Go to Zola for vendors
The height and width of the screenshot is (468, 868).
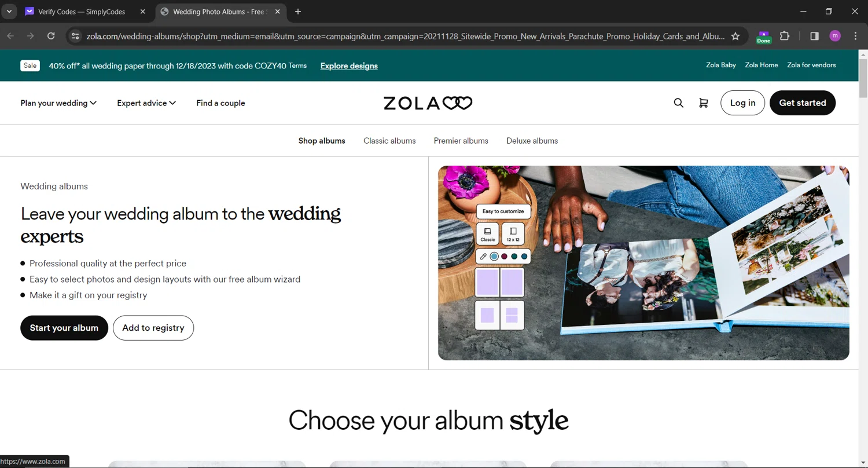pos(811,65)
